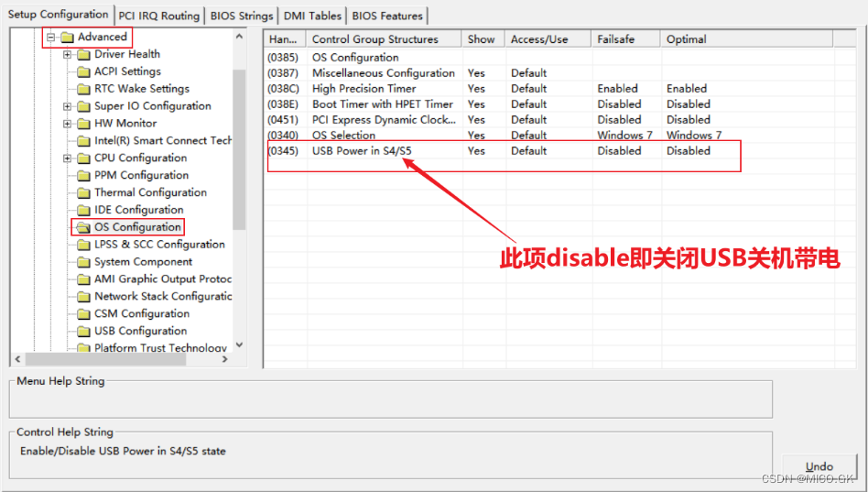Select OS Configuration tree item
The image size is (868, 492).
[x=137, y=227]
